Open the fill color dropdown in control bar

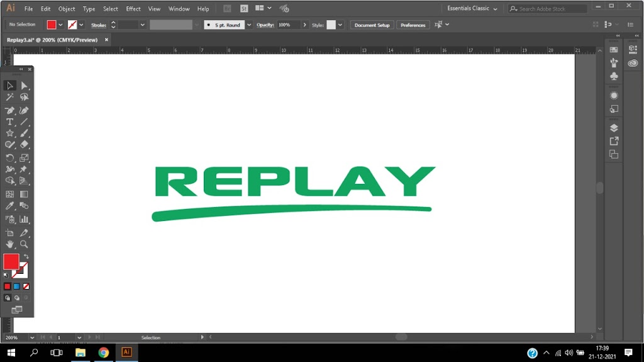click(60, 25)
